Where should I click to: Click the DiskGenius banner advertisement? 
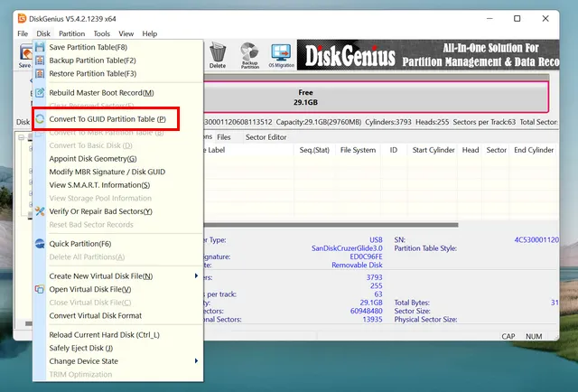click(x=428, y=55)
